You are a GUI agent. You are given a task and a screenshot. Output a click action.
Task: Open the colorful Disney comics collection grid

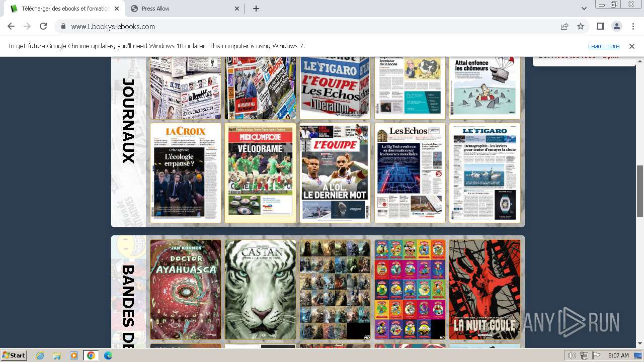(x=410, y=289)
